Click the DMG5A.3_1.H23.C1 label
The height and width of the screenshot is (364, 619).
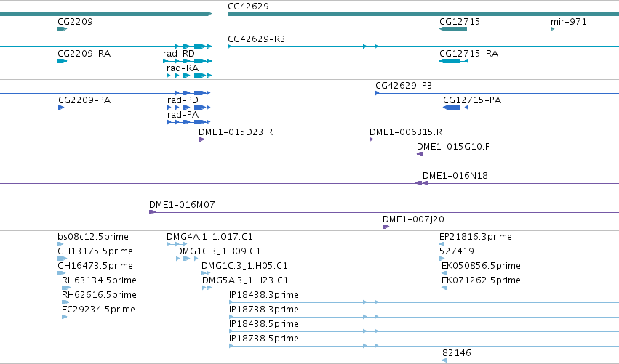click(x=245, y=280)
